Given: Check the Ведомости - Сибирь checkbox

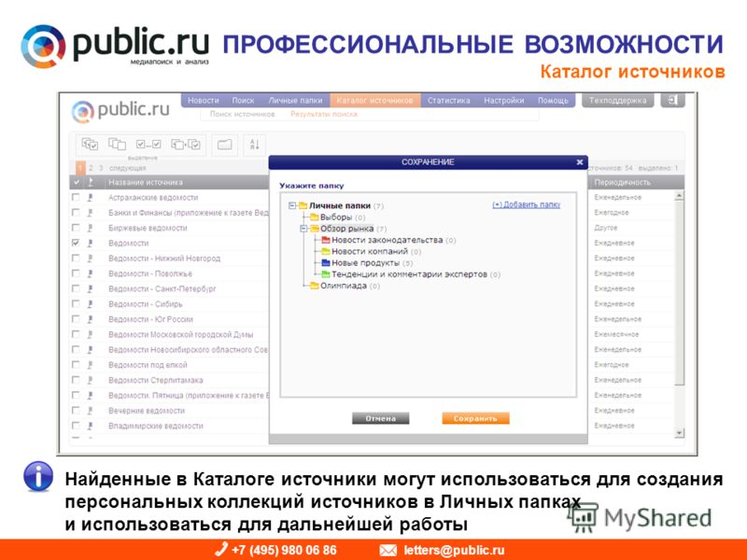Looking at the screenshot, I should coord(76,304).
